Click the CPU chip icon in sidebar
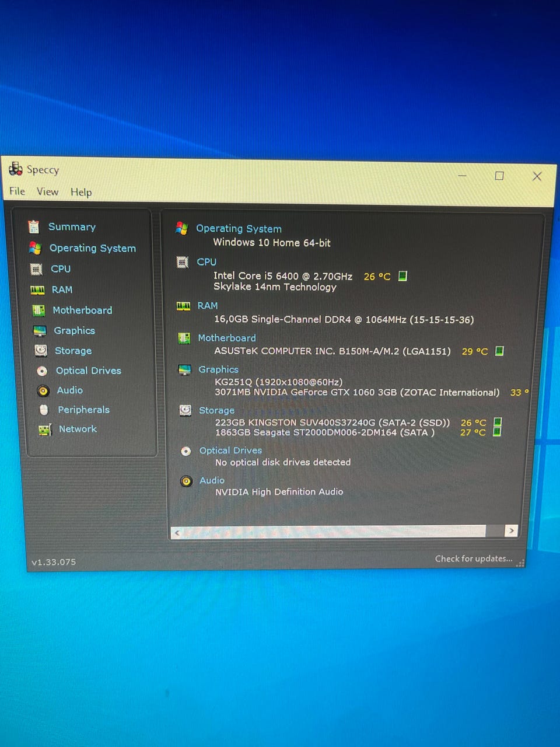Screen dimensions: 560x747 [36, 269]
